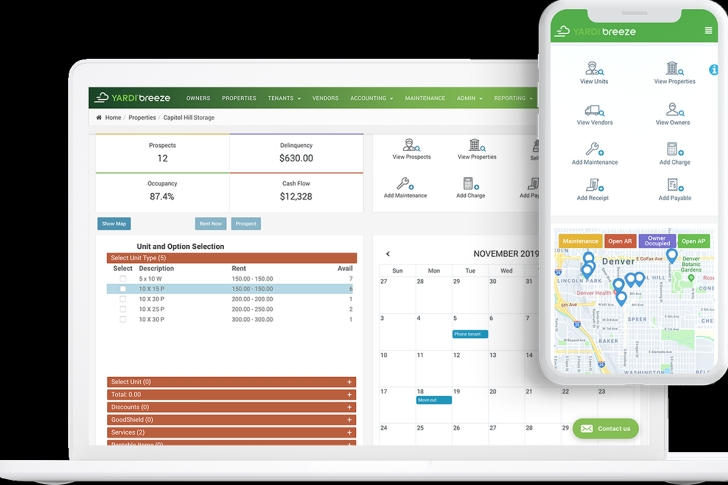The image size is (728, 485).
Task: Select checkbox for 10 X 30 P unit
Action: [x=123, y=319]
